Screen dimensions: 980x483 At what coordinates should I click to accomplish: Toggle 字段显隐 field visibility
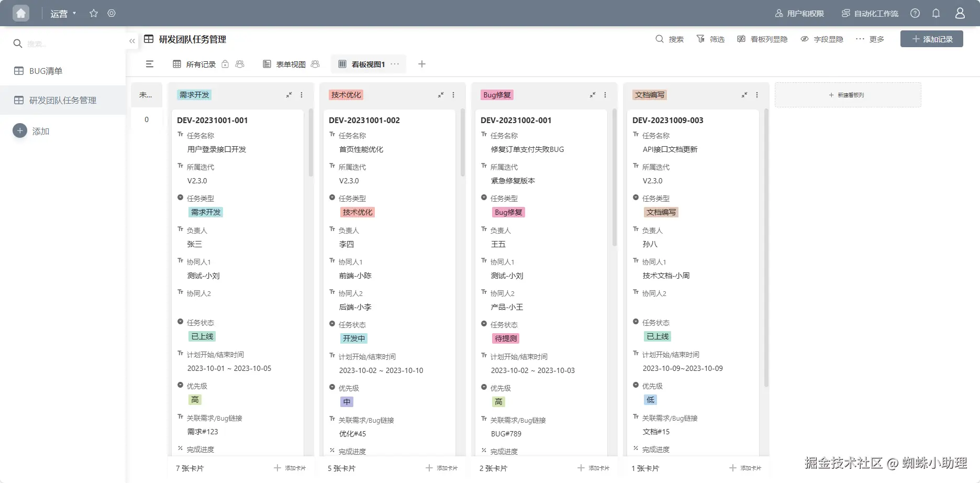pyautogui.click(x=822, y=39)
